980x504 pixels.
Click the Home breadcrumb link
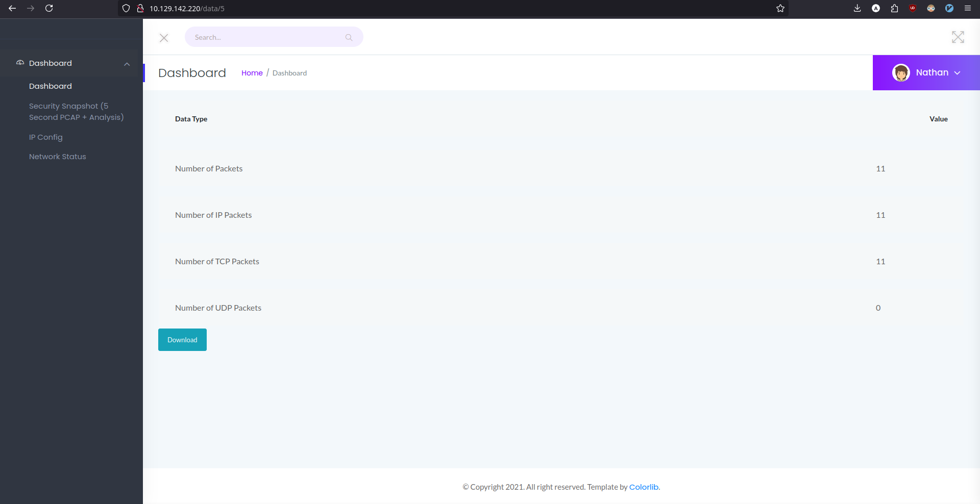pyautogui.click(x=252, y=73)
